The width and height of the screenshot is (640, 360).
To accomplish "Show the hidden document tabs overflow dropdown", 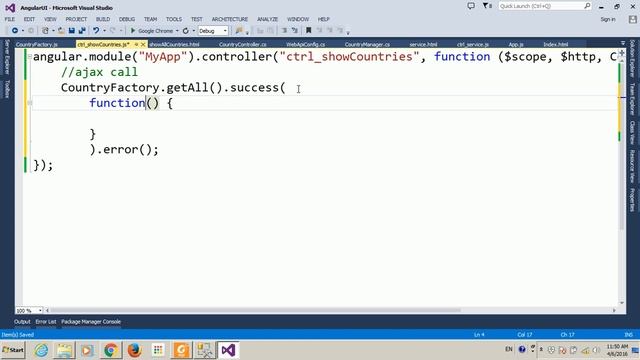I will [622, 43].
